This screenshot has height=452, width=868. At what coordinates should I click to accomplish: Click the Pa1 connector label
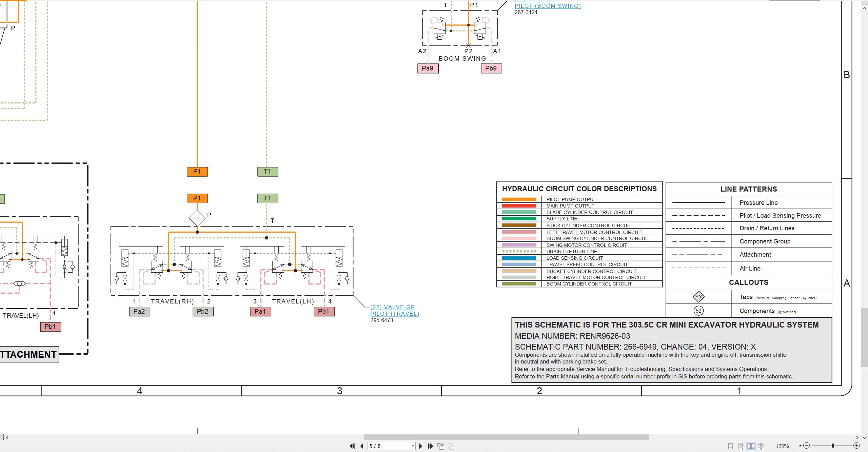click(x=260, y=312)
